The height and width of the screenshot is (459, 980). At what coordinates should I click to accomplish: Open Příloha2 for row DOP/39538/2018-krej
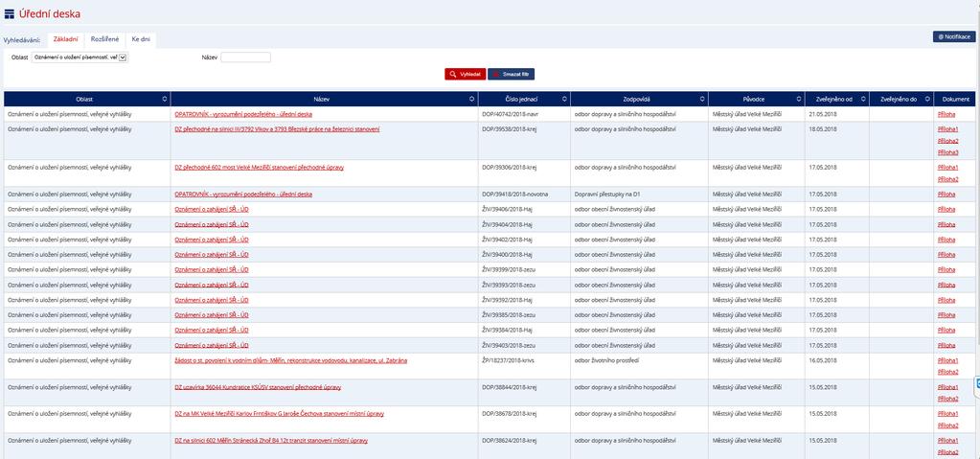pos(948,141)
